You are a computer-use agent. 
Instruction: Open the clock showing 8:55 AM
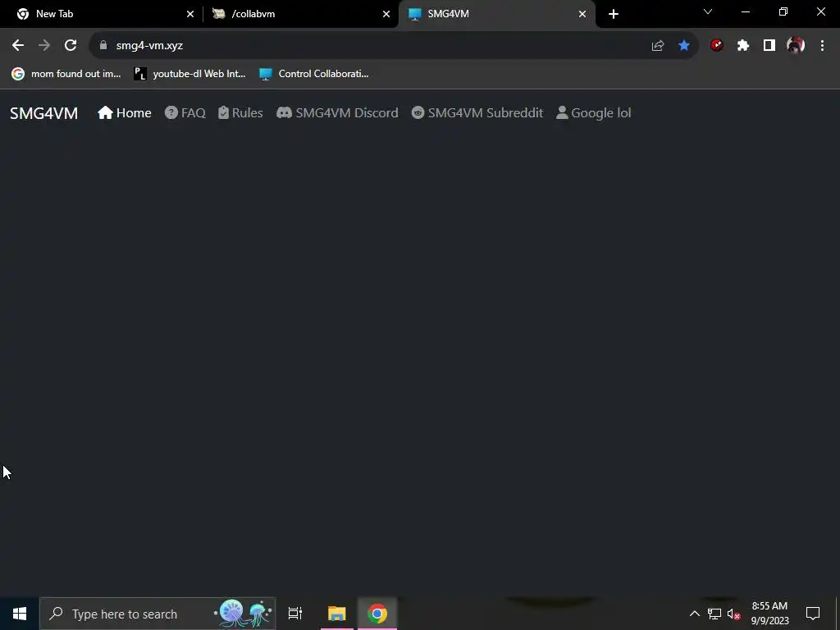[x=769, y=614]
